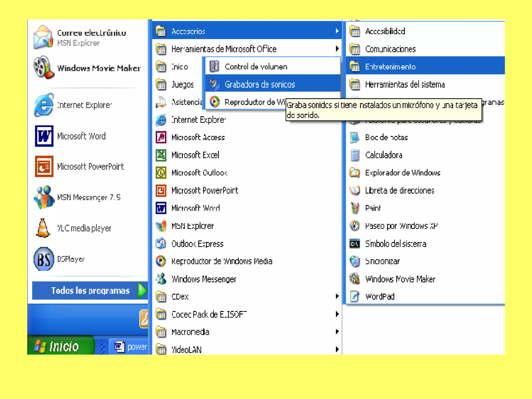This screenshot has width=532, height=399.
Task: Click the VLC media player cone icon
Action: 43,228
